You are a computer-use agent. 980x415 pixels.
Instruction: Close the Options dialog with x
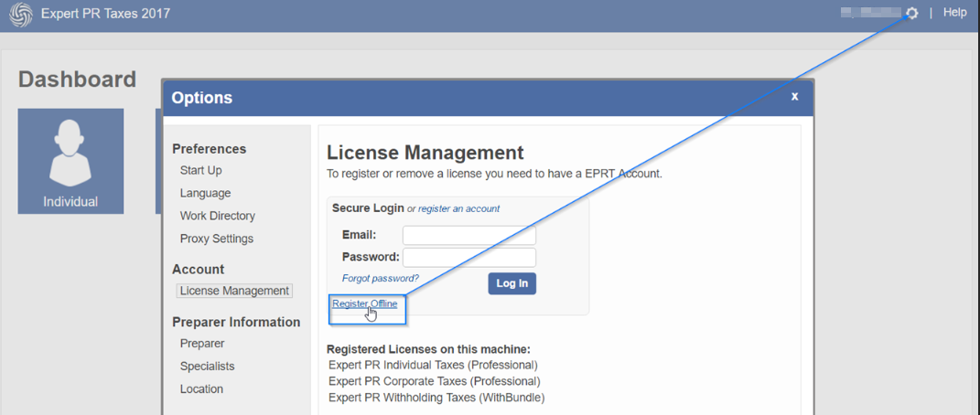pos(794,97)
